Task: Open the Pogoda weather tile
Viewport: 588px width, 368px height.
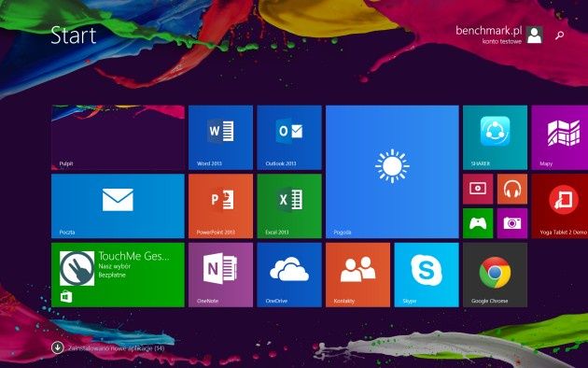Action: pos(392,172)
